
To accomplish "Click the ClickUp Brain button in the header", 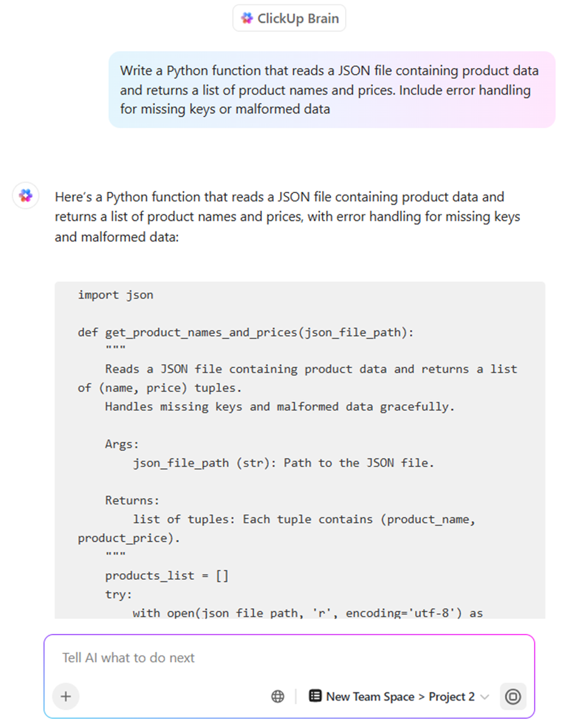I will tap(289, 18).
